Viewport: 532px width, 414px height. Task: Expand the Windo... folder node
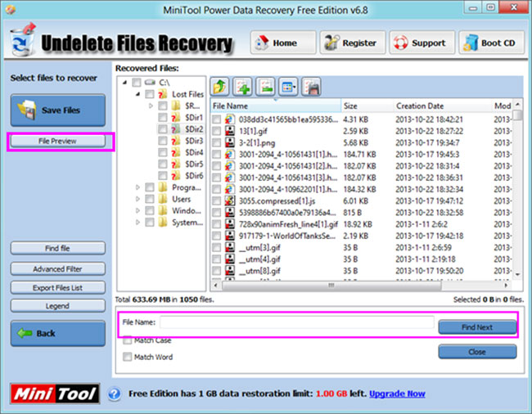point(138,210)
